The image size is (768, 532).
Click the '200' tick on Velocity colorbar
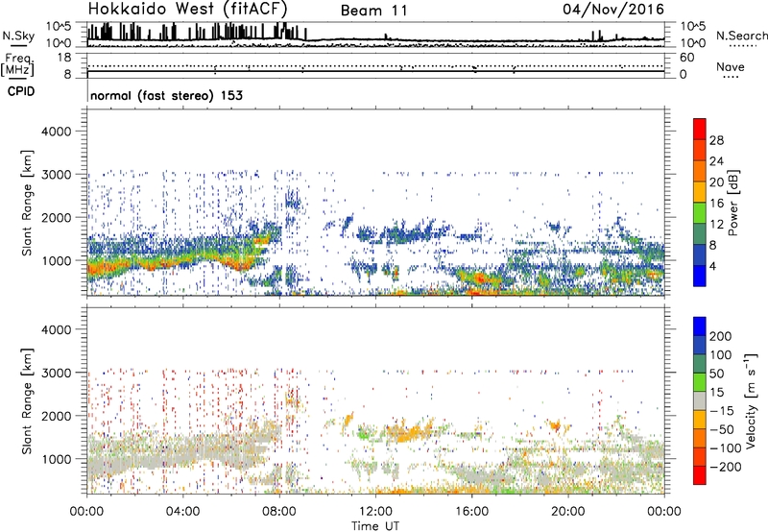click(x=720, y=336)
